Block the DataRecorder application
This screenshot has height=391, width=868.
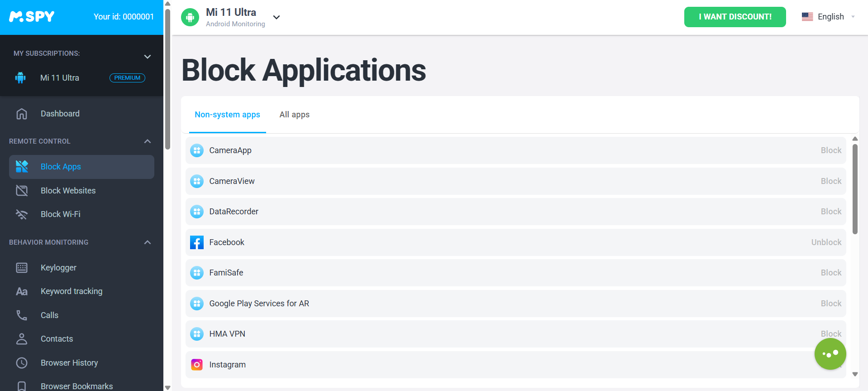coord(831,212)
